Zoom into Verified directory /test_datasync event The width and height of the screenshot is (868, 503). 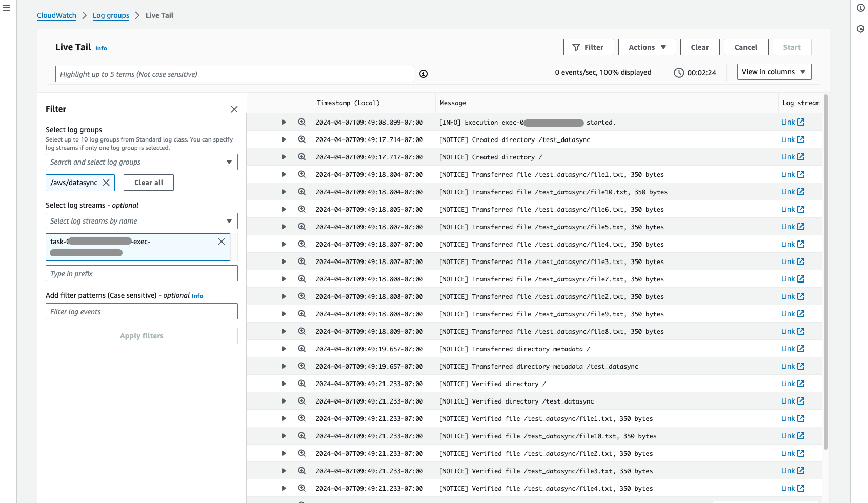[302, 401]
